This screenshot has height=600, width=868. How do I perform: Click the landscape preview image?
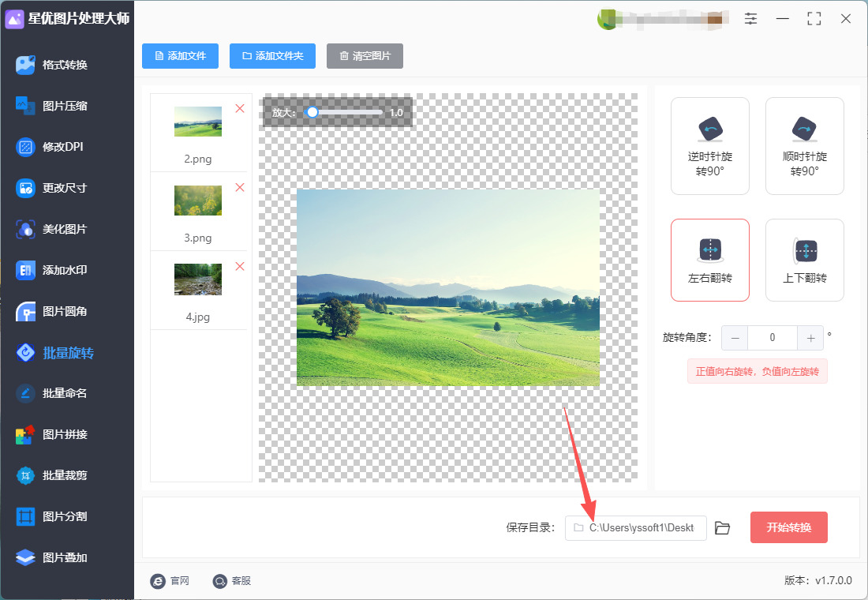(x=448, y=287)
